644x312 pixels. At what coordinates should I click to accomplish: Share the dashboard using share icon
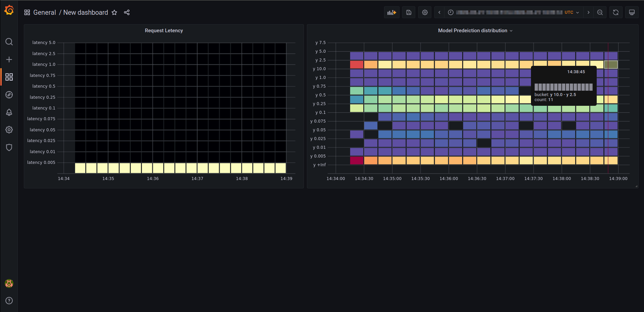(x=127, y=12)
